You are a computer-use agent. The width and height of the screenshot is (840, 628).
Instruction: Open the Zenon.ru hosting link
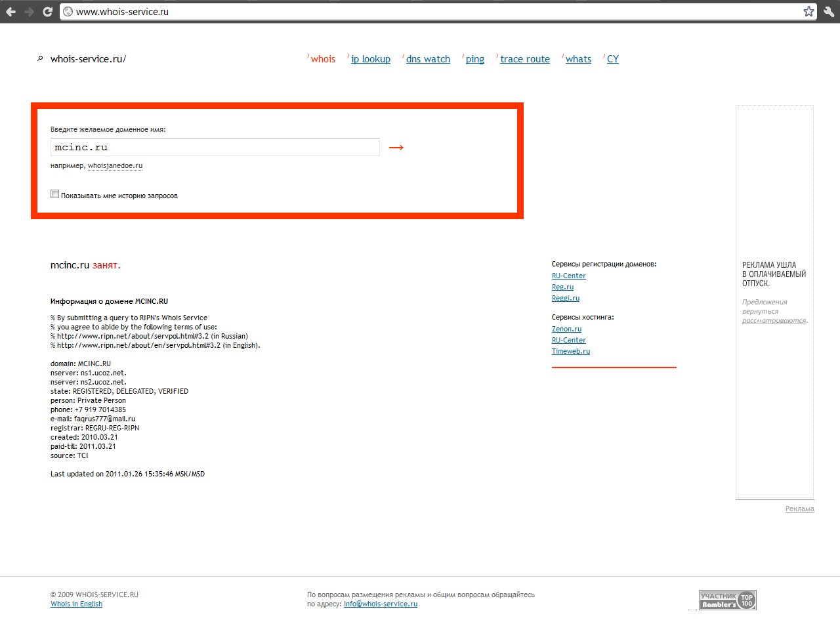point(566,329)
